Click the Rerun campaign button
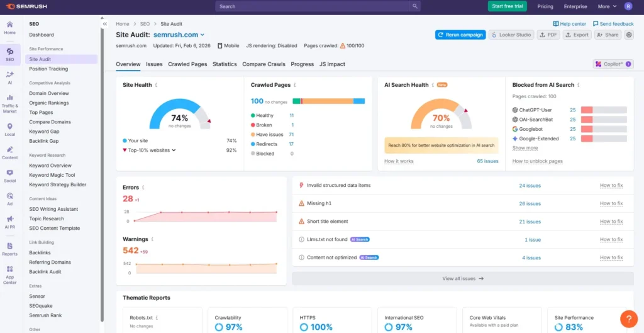The image size is (644, 333). (x=460, y=35)
